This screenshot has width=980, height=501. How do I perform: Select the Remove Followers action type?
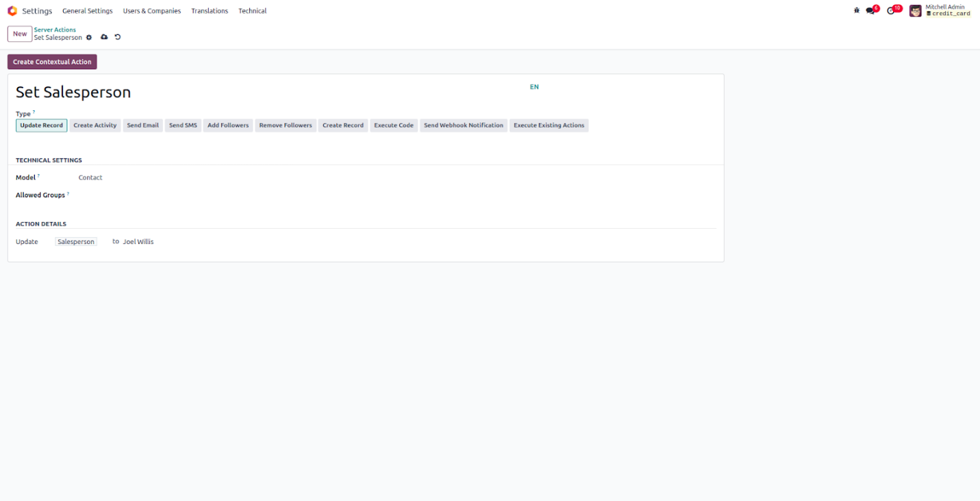tap(286, 125)
